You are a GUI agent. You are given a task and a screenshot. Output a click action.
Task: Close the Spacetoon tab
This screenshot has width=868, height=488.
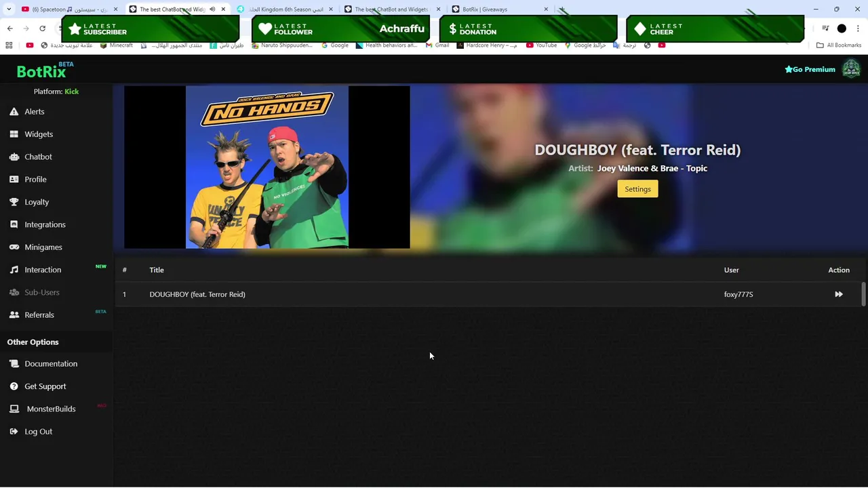115,9
